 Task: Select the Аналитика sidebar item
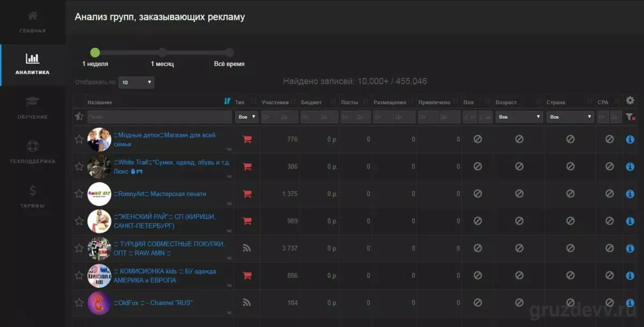tap(33, 65)
